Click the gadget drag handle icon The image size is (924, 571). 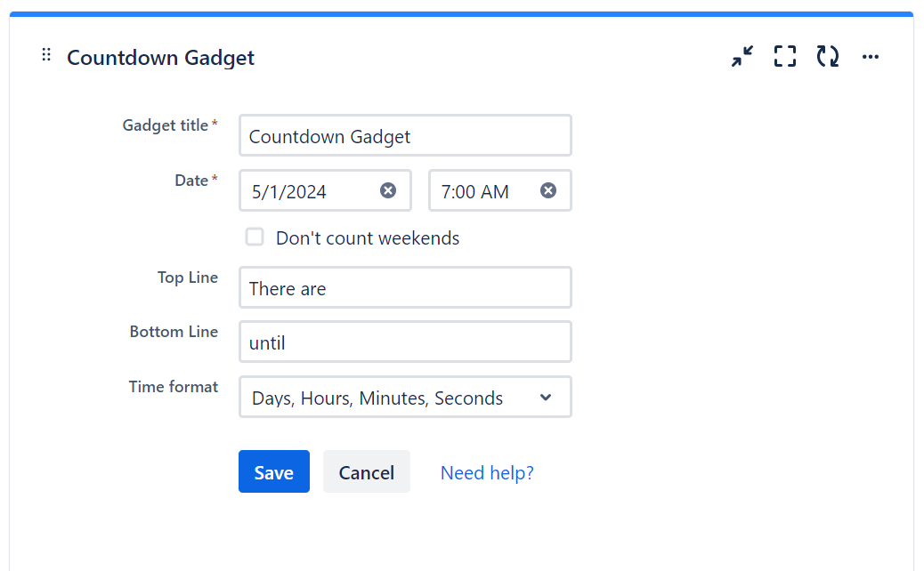coord(46,56)
